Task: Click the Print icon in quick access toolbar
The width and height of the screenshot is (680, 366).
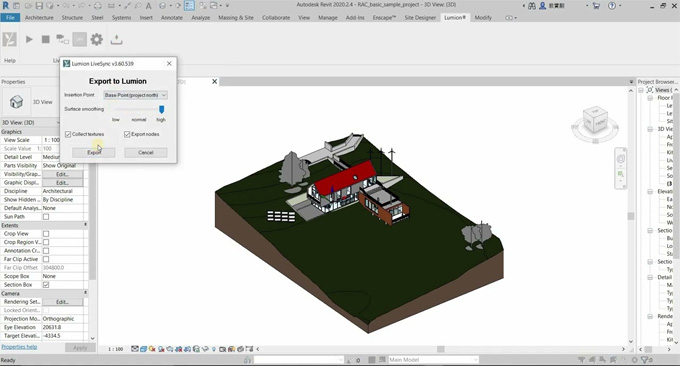Action: click(x=98, y=6)
